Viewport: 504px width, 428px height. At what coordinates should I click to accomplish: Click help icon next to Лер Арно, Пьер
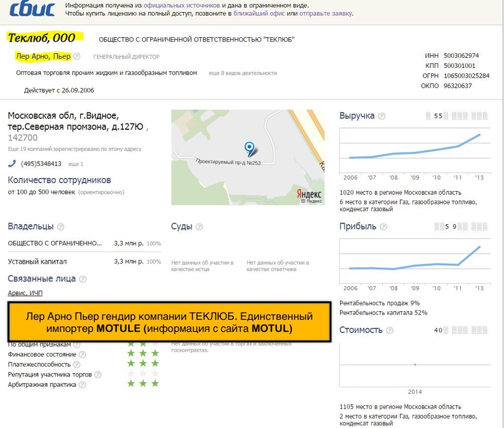(x=77, y=56)
